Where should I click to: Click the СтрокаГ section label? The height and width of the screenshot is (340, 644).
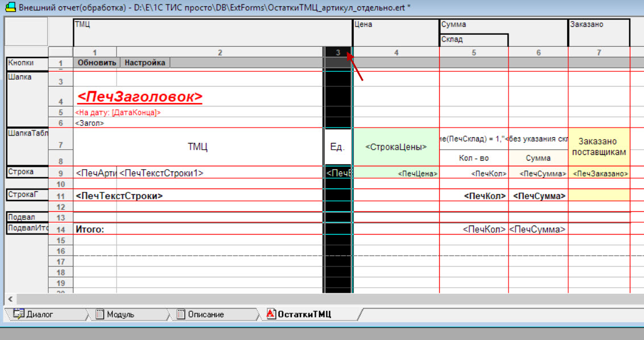[x=27, y=194]
